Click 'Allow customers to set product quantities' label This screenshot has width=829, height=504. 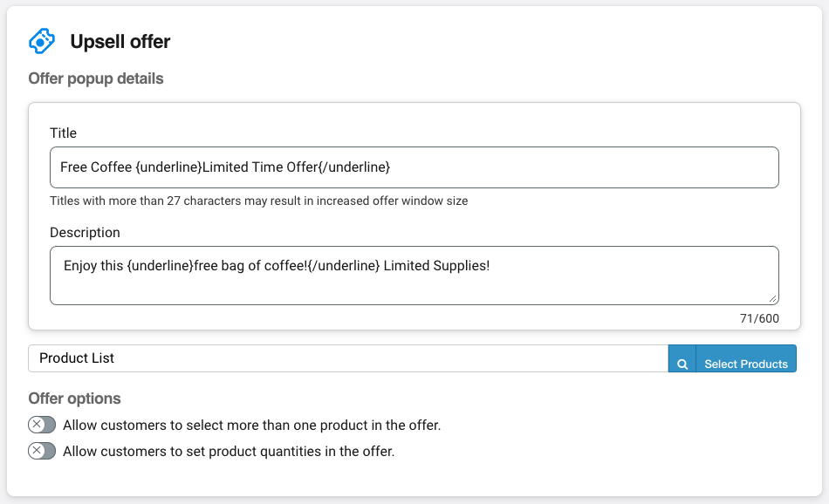click(x=229, y=451)
